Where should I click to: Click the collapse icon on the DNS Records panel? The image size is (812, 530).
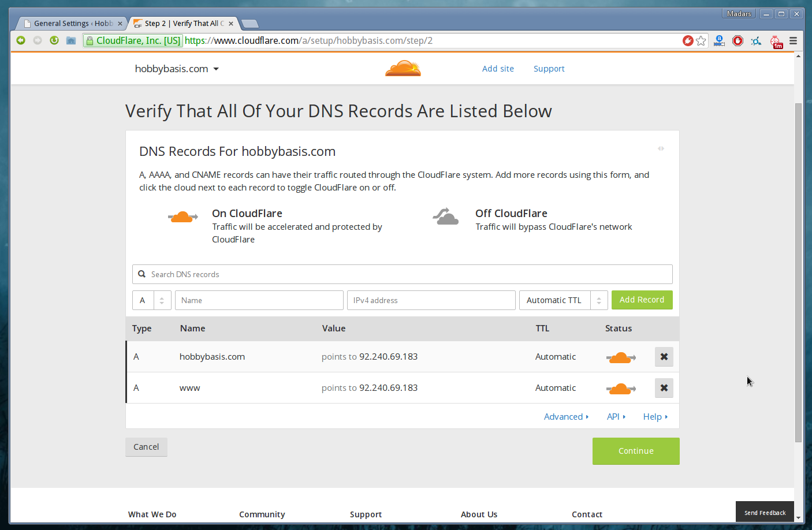click(x=661, y=148)
